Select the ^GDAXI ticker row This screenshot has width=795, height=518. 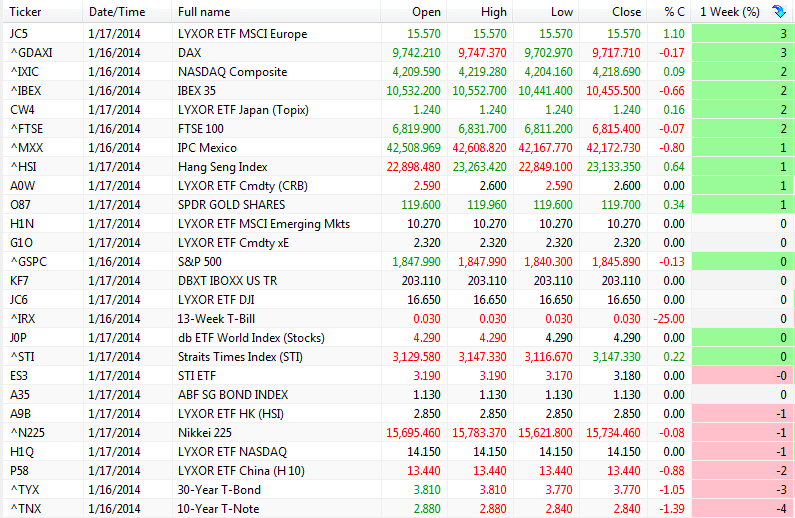[x=28, y=52]
